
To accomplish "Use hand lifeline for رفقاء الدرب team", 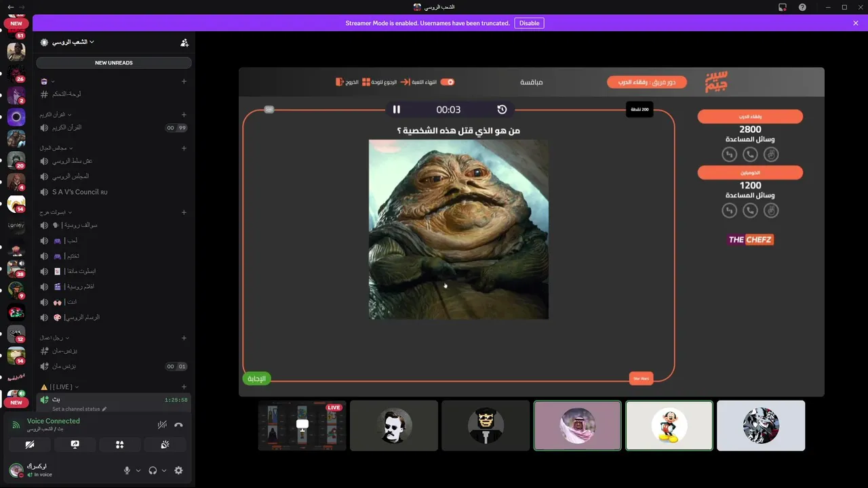I will click(x=770, y=155).
